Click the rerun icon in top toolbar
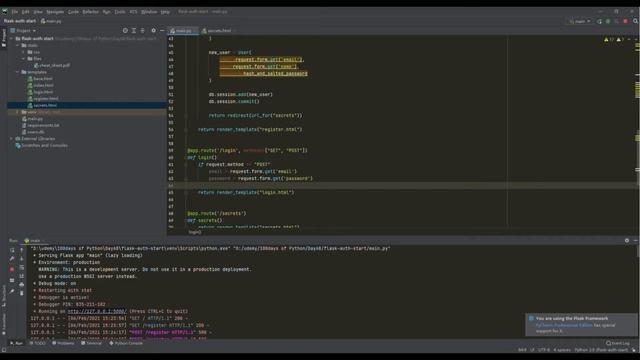 click(x=599, y=21)
